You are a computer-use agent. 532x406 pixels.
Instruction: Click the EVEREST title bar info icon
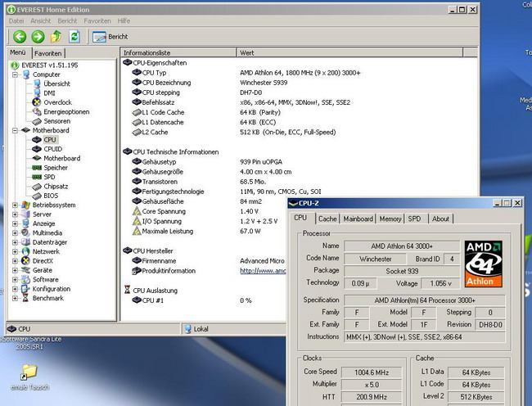coord(11,10)
